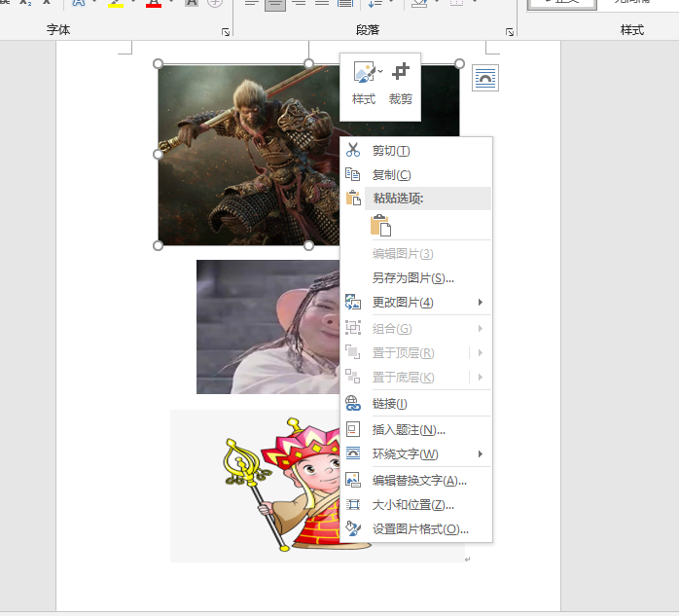Toggle the character shading A button
The image size is (679, 616).
pos(192,4)
